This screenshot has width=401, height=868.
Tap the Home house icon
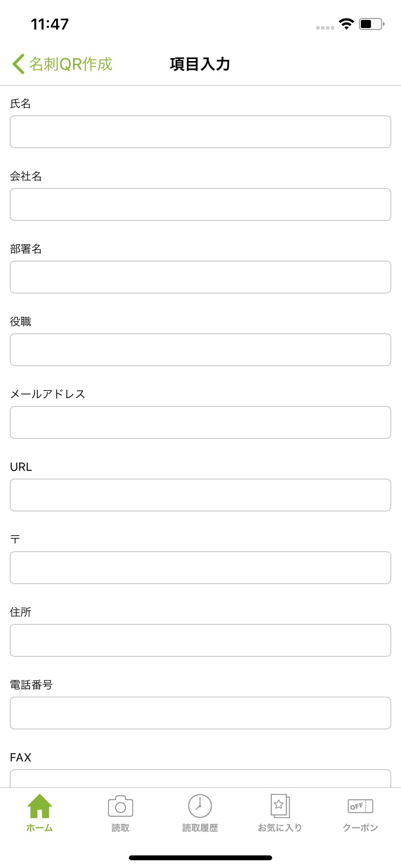(x=40, y=806)
